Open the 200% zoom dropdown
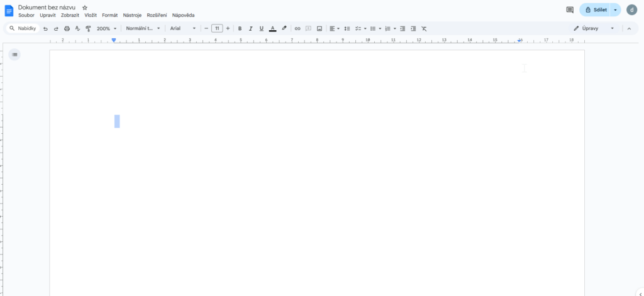The width and height of the screenshot is (644, 296). 106,28
